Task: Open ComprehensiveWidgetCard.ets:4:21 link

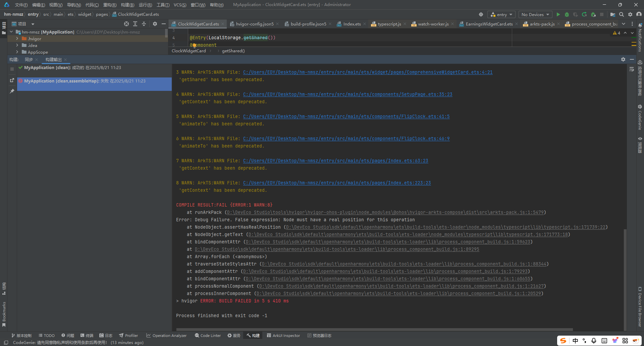Action: click(368, 72)
